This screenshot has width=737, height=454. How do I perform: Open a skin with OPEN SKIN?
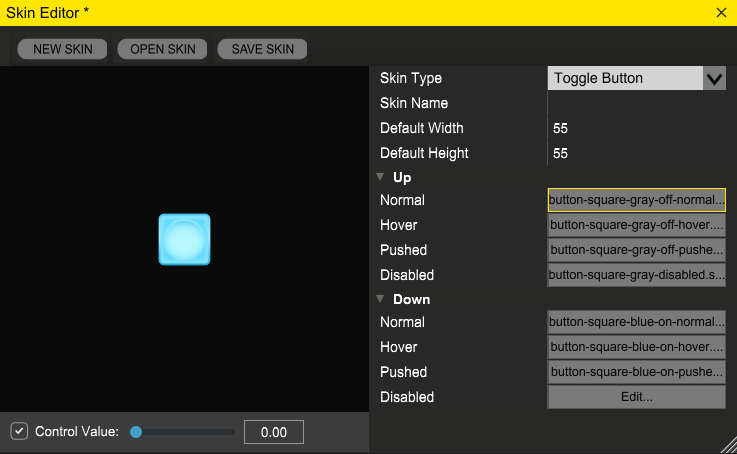pos(163,49)
